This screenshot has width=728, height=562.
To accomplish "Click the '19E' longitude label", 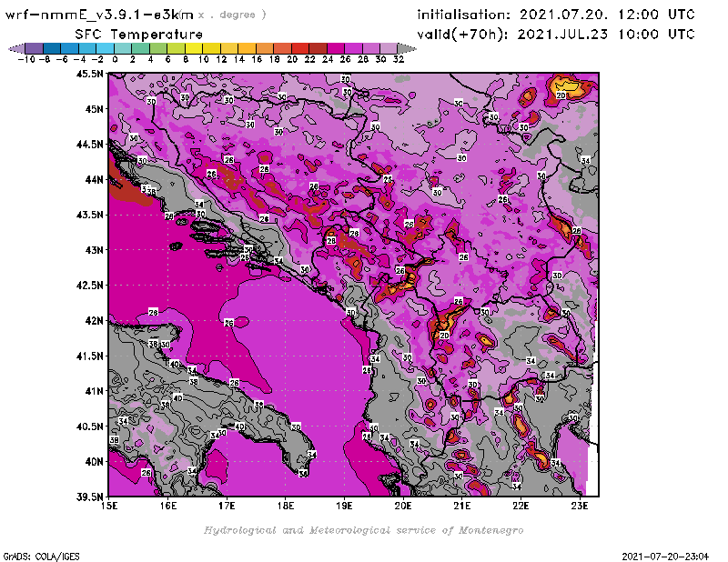I will pyautogui.click(x=345, y=506).
